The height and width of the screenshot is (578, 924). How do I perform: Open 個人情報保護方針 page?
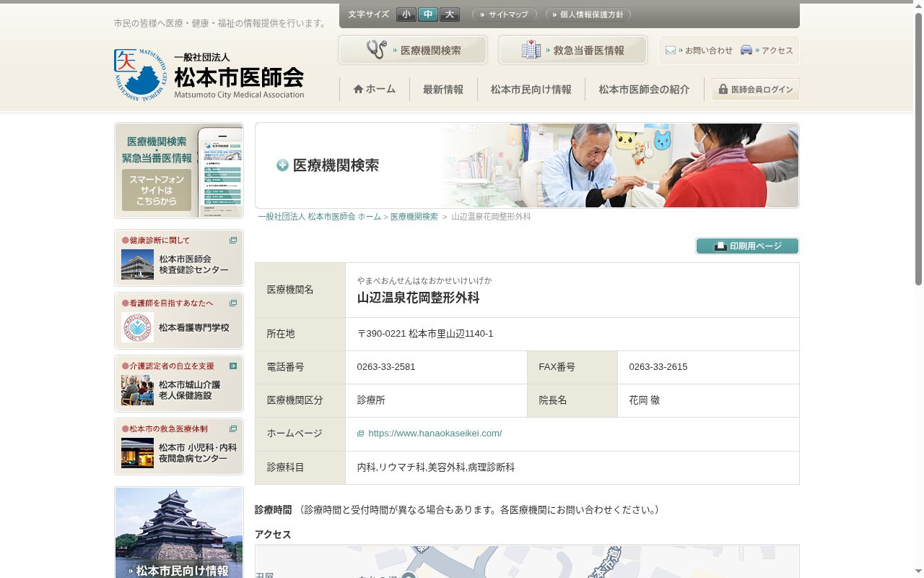tap(588, 14)
